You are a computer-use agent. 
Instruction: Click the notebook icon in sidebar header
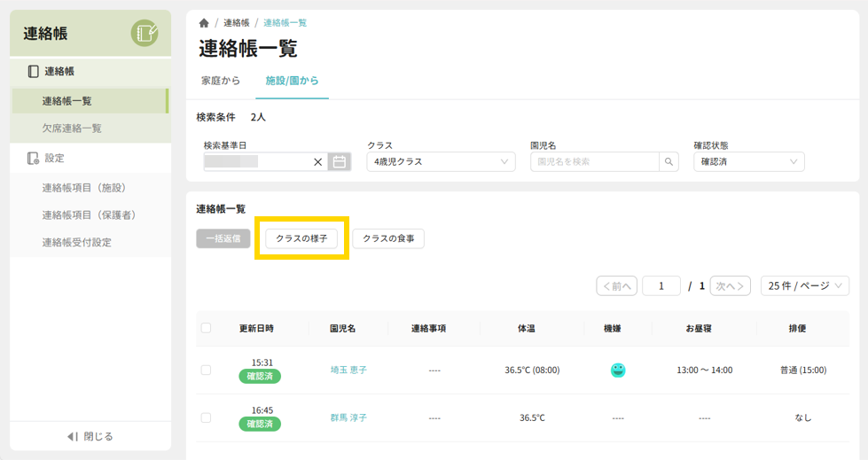145,34
